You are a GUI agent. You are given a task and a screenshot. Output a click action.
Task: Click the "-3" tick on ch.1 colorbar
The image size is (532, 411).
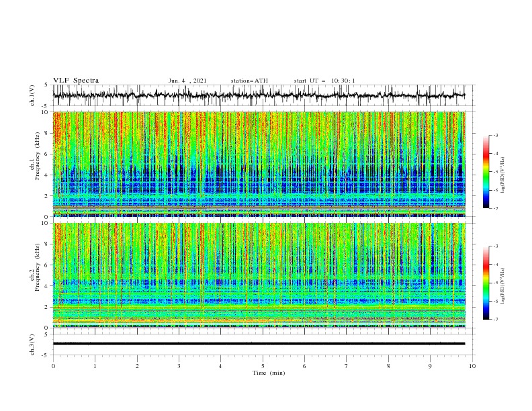point(495,135)
